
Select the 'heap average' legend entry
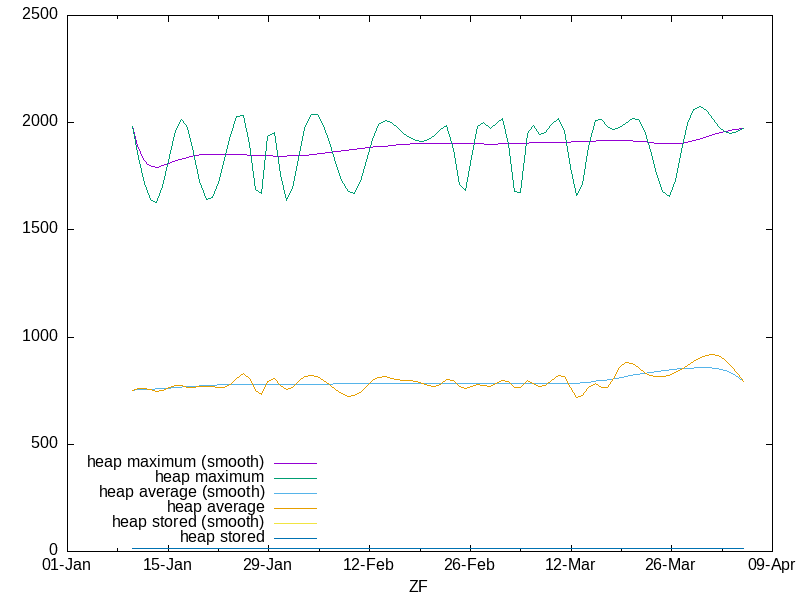coord(215,507)
